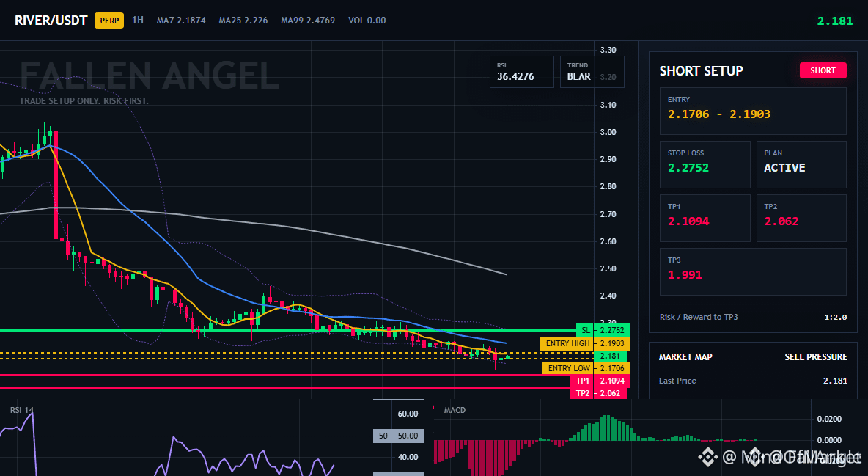Click the yellow PERP badge
This screenshot has width=868, height=476.
pos(109,21)
